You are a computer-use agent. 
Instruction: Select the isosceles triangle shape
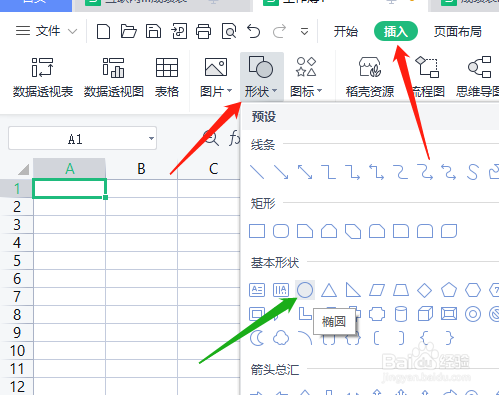[329, 290]
